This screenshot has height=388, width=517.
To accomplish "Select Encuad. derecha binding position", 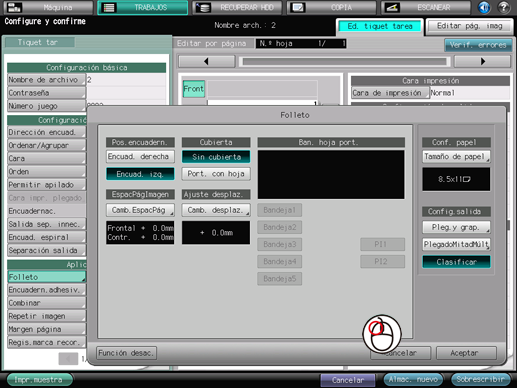I will click(x=140, y=156).
